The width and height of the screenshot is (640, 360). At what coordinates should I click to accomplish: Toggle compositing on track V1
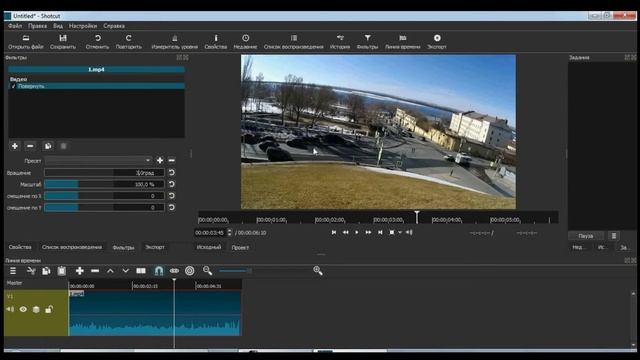(x=36, y=310)
